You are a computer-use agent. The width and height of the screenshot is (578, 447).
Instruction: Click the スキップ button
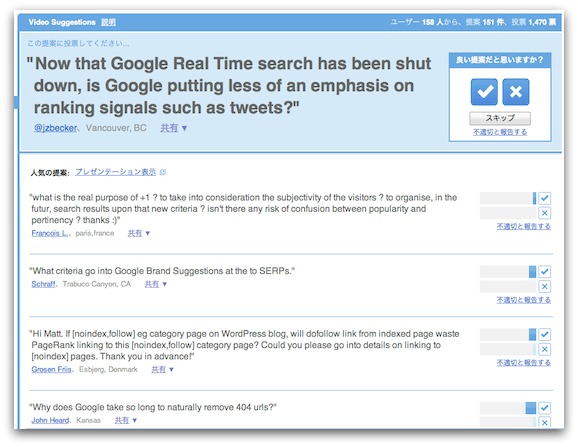[x=500, y=118]
